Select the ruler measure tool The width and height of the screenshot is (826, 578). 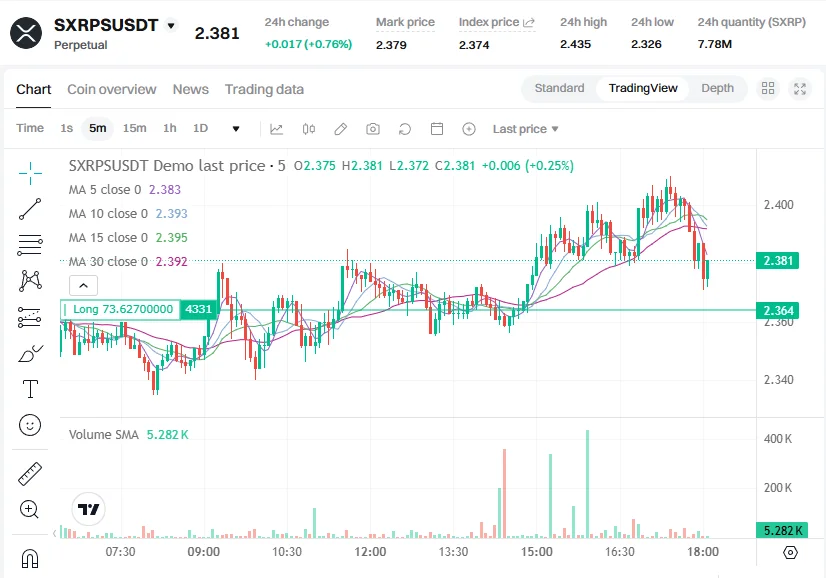(x=30, y=474)
